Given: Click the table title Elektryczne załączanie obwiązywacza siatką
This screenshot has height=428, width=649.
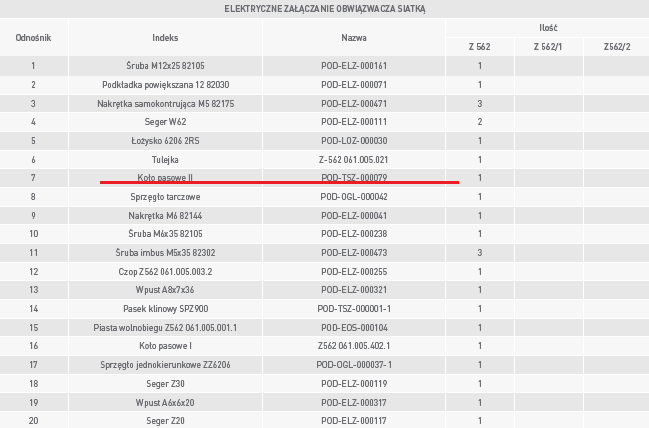Looking at the screenshot, I should pyautogui.click(x=324, y=9).
